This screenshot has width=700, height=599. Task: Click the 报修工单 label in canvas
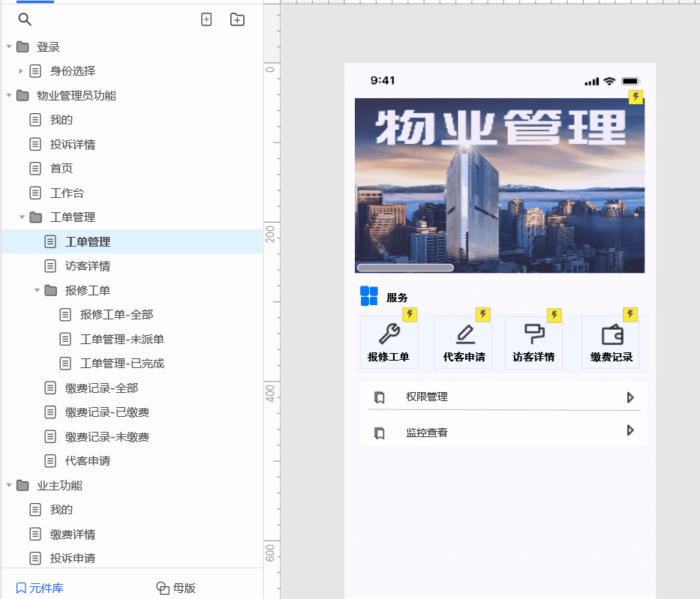pos(389,357)
